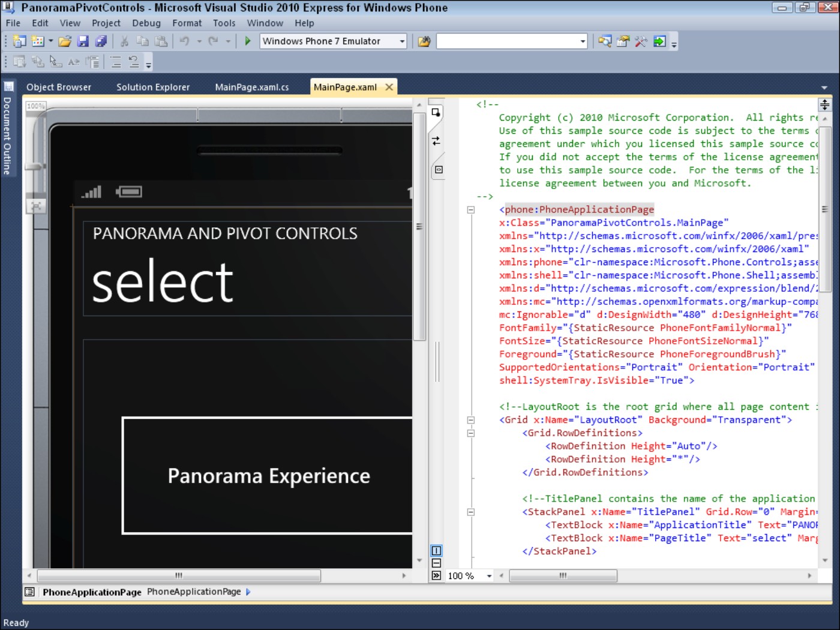Open the File menu

point(13,23)
